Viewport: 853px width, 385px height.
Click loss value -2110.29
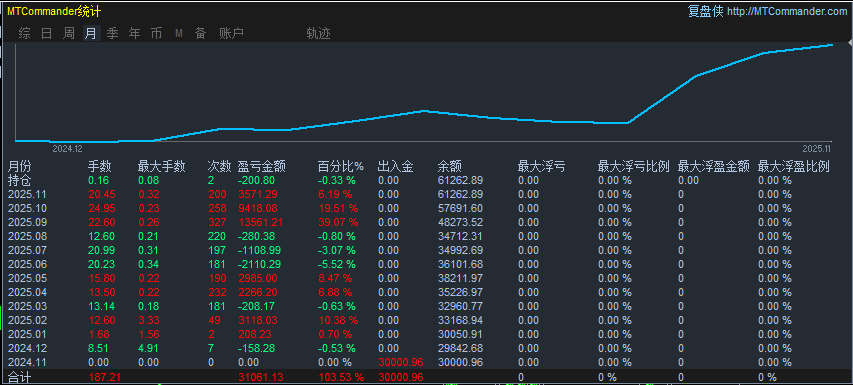259,264
